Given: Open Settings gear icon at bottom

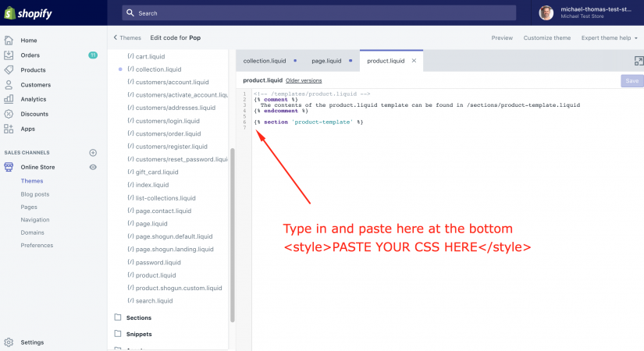Looking at the screenshot, I should coord(9,342).
